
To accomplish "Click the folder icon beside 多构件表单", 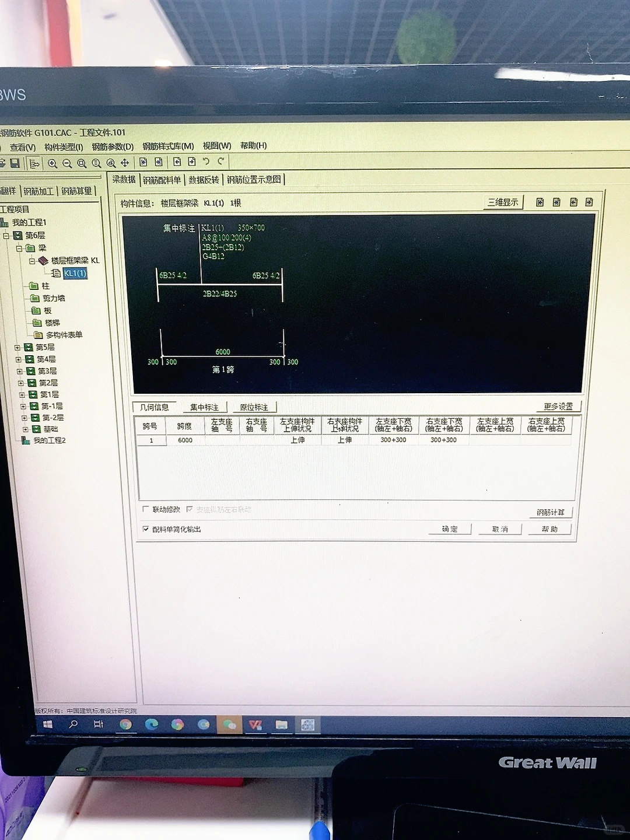I will [38, 335].
